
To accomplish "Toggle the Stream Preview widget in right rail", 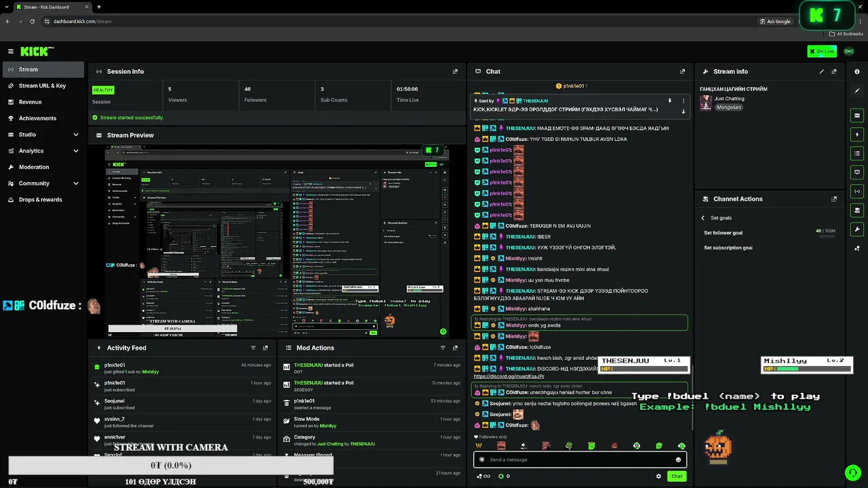I will (857, 115).
